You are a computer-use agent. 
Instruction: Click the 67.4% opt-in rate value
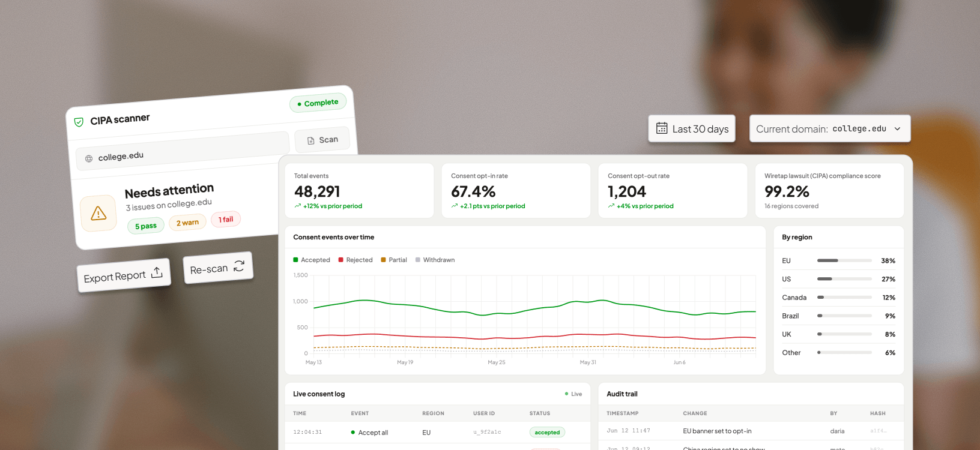pos(473,191)
